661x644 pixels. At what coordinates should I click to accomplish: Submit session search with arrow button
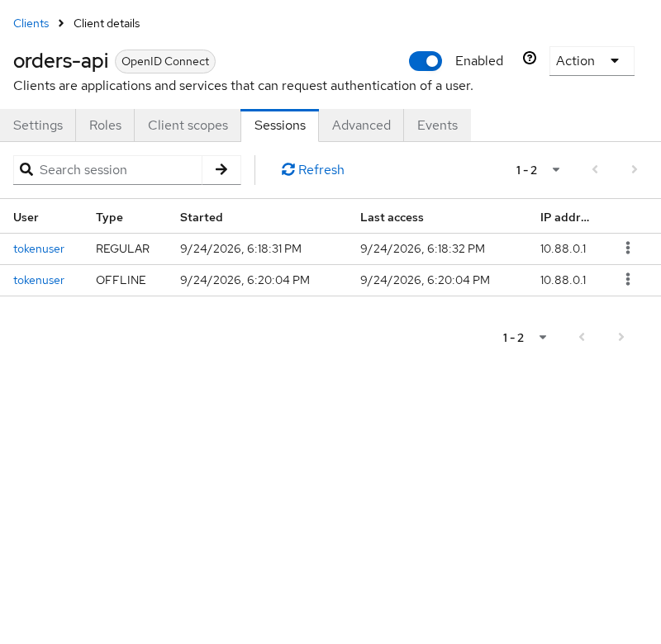[x=221, y=170]
